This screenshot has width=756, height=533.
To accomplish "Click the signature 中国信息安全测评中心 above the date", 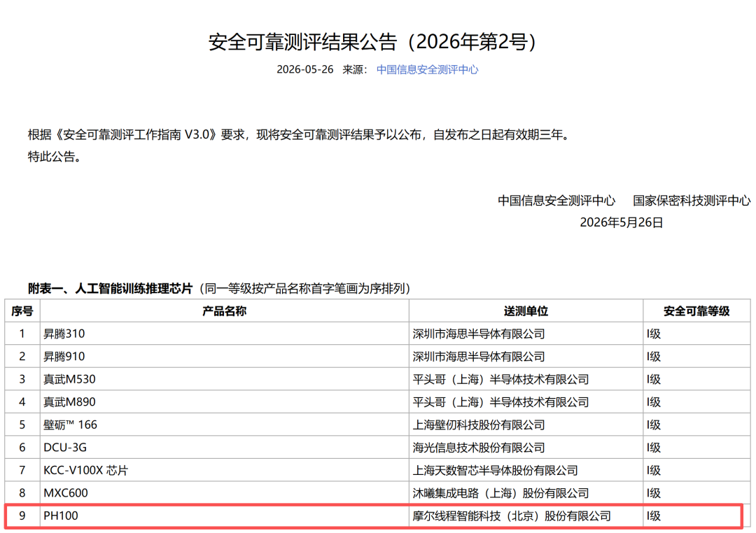I will point(556,201).
